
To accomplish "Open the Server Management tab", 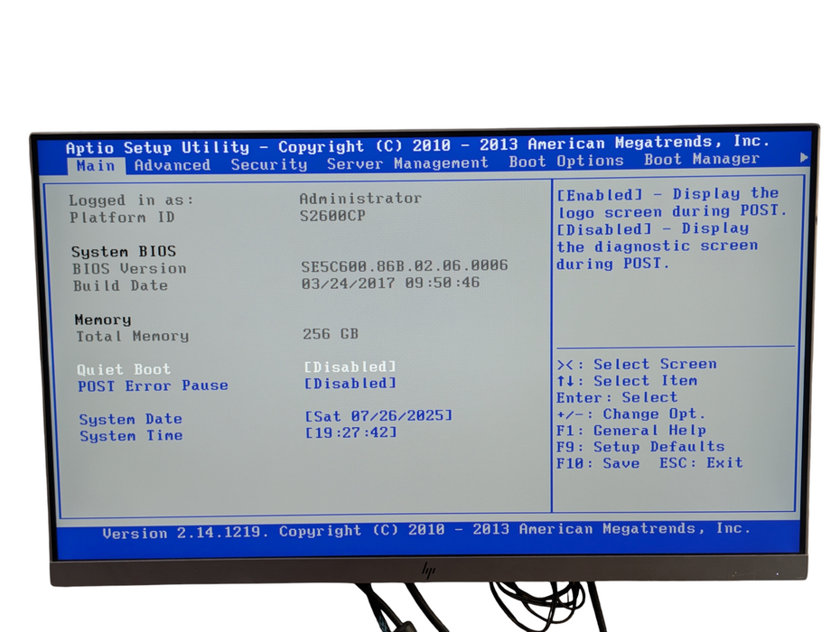I will [x=406, y=163].
